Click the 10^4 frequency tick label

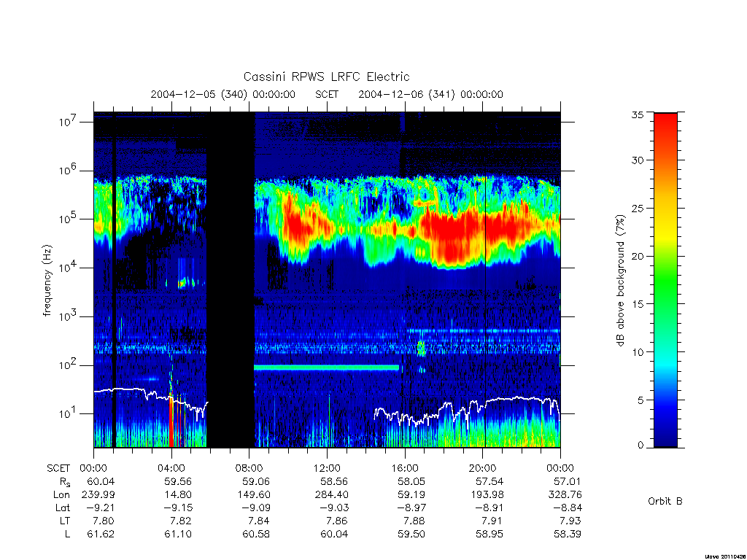click(x=69, y=268)
